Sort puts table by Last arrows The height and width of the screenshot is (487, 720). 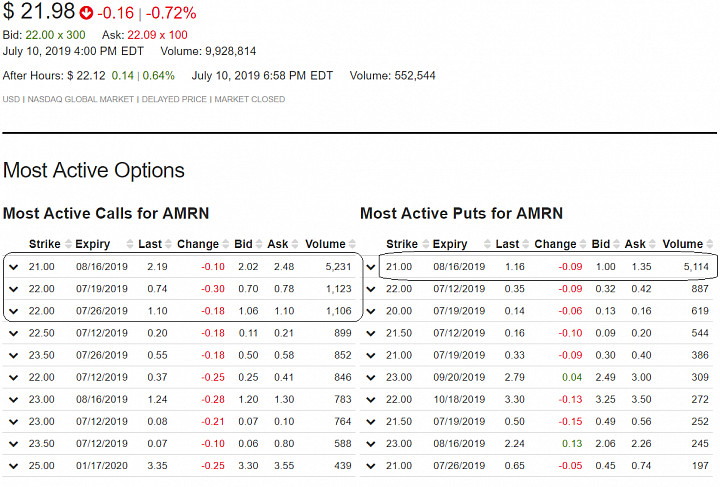pos(526,244)
